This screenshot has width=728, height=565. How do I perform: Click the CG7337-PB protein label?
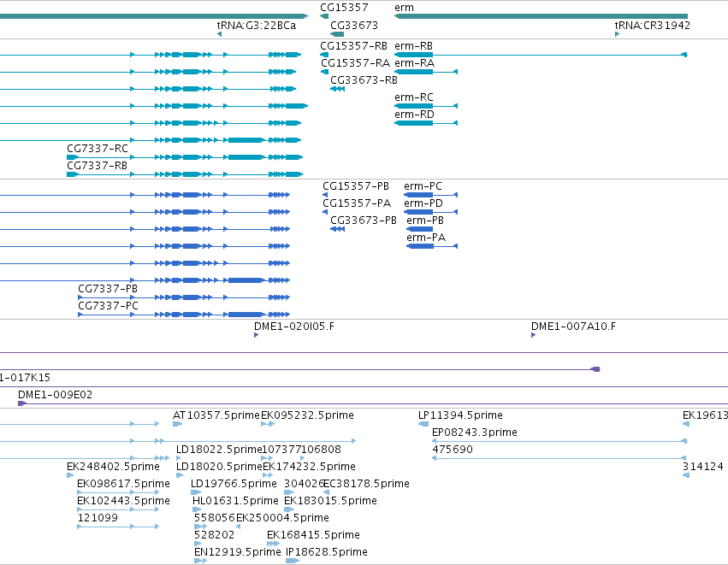108,289
